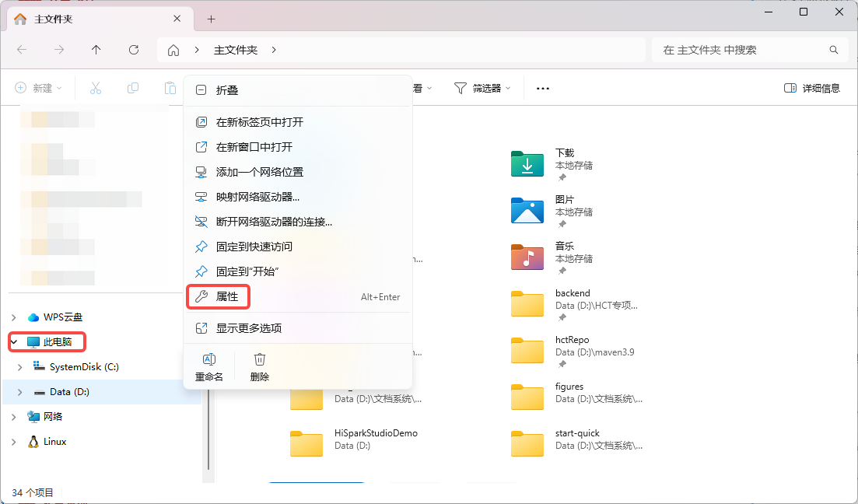Select Data (D:) drive in sidebar
858x504 pixels.
point(102,392)
